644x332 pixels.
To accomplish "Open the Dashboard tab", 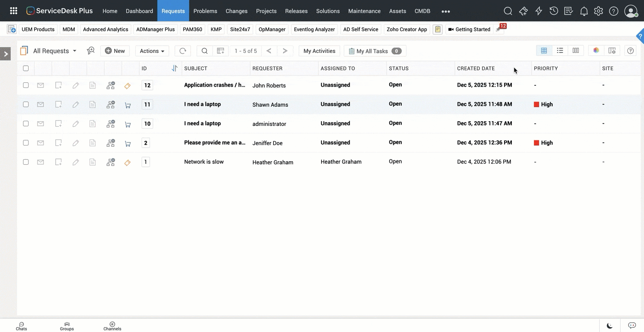I will coord(139,11).
